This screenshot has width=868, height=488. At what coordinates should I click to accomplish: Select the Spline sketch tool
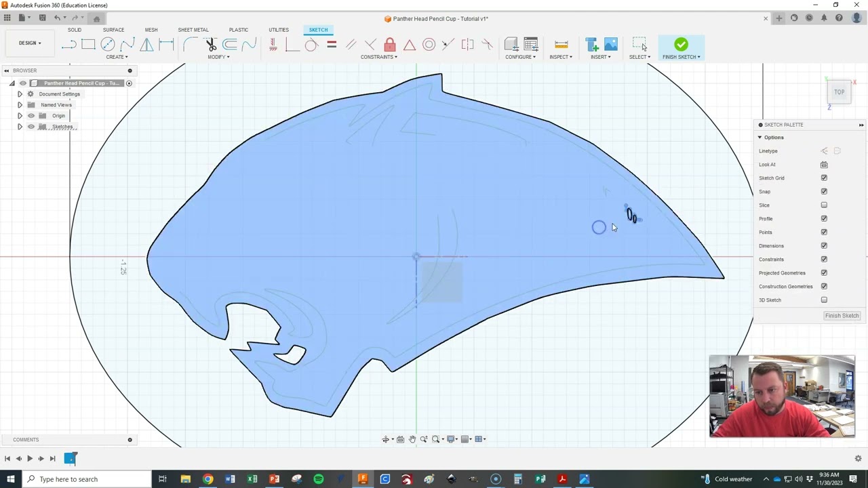(127, 45)
